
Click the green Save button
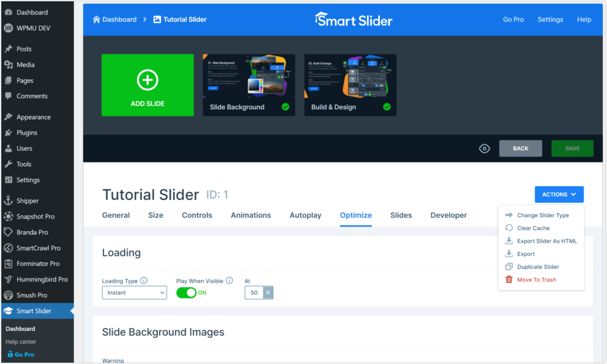(572, 148)
